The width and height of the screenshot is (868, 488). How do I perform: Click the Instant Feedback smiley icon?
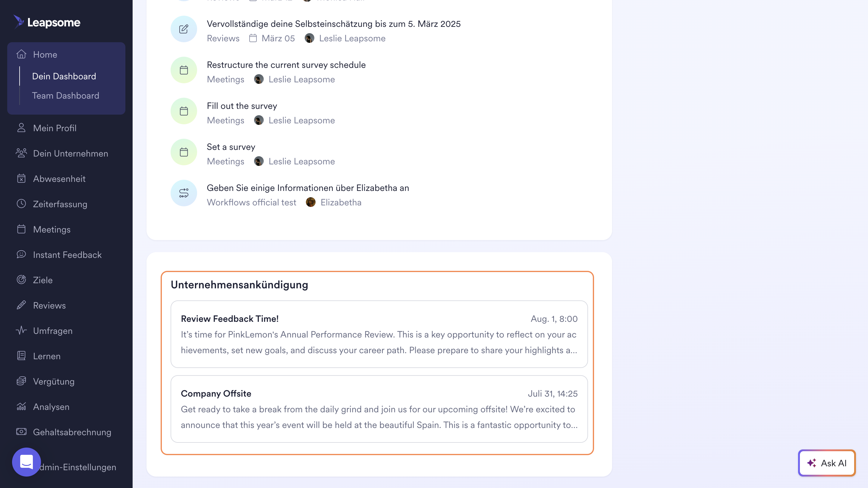[21, 255]
